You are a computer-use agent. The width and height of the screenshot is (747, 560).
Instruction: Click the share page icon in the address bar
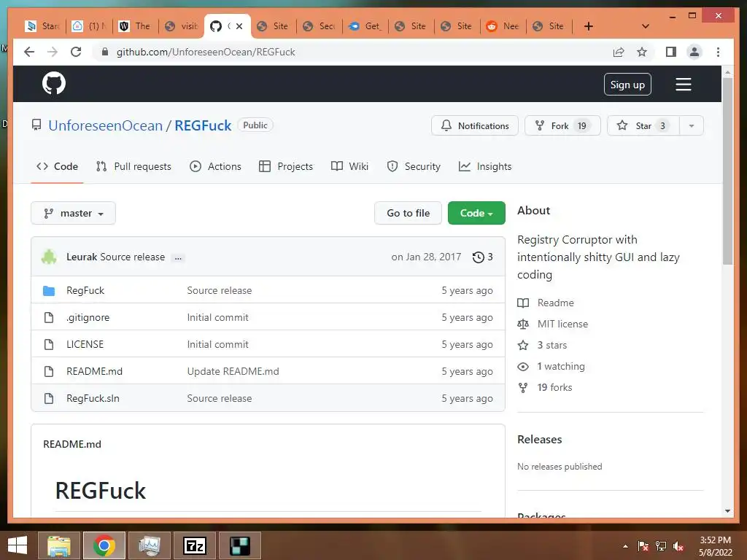(619, 52)
